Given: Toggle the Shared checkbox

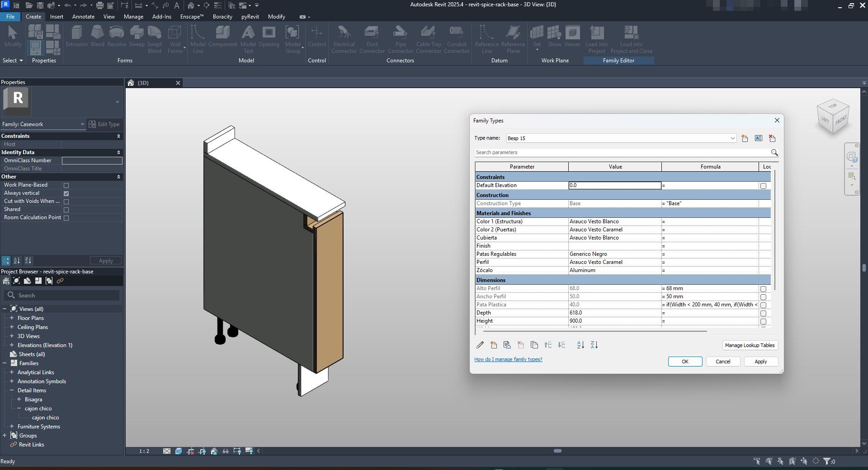Looking at the screenshot, I should (66, 210).
